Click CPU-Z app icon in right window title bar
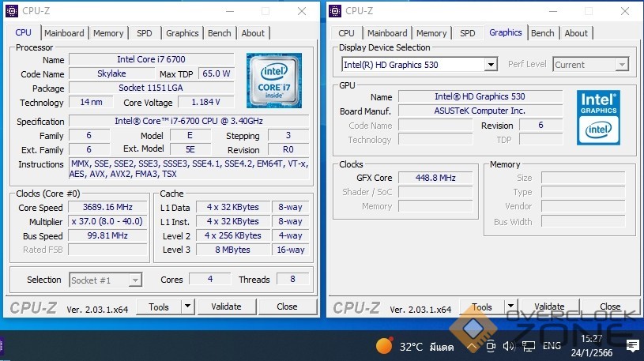The image size is (644, 361). tap(335, 11)
